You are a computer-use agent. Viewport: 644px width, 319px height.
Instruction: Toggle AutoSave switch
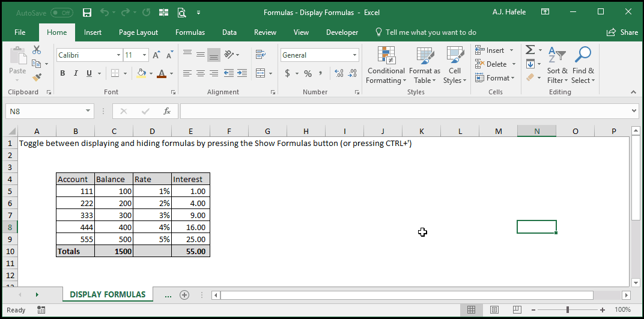62,13
